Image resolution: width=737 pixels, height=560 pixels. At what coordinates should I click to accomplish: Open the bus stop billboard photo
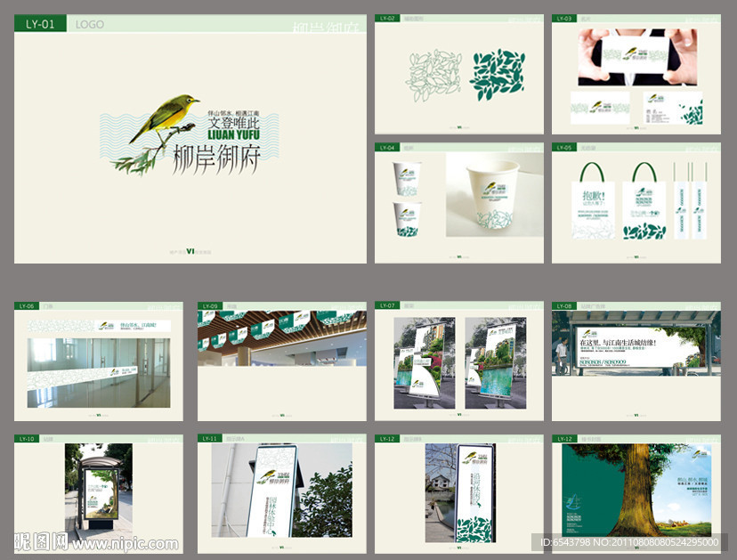coord(636,343)
